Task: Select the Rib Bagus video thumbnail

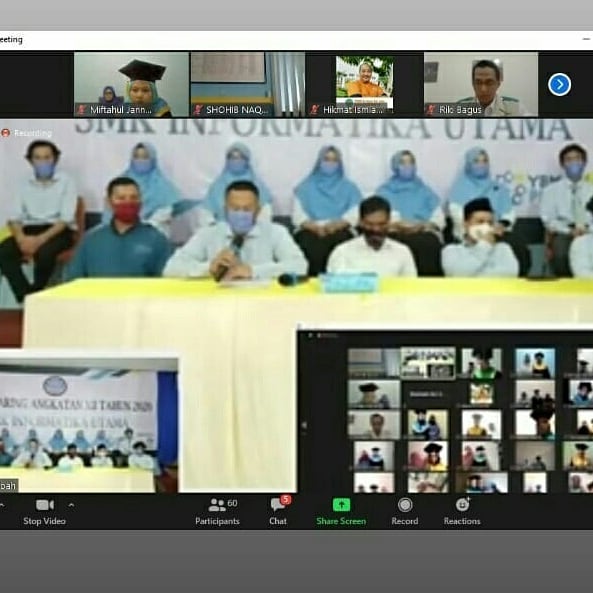Action: pos(481,84)
